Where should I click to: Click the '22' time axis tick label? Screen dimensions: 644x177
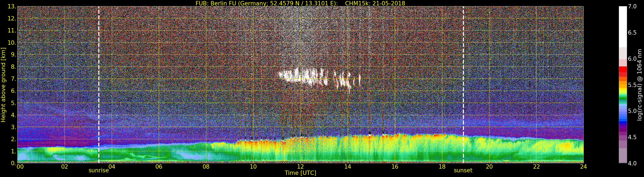[x=536, y=166]
